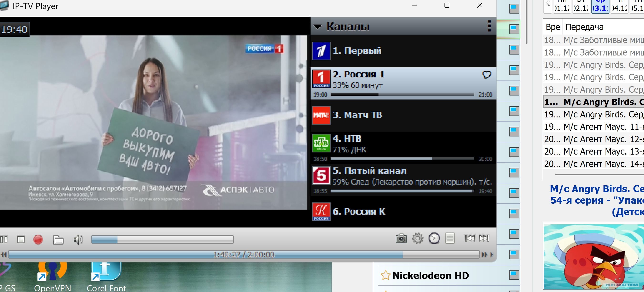Click the Первый channel logo
The width and height of the screenshot is (644, 292).
pos(321,51)
